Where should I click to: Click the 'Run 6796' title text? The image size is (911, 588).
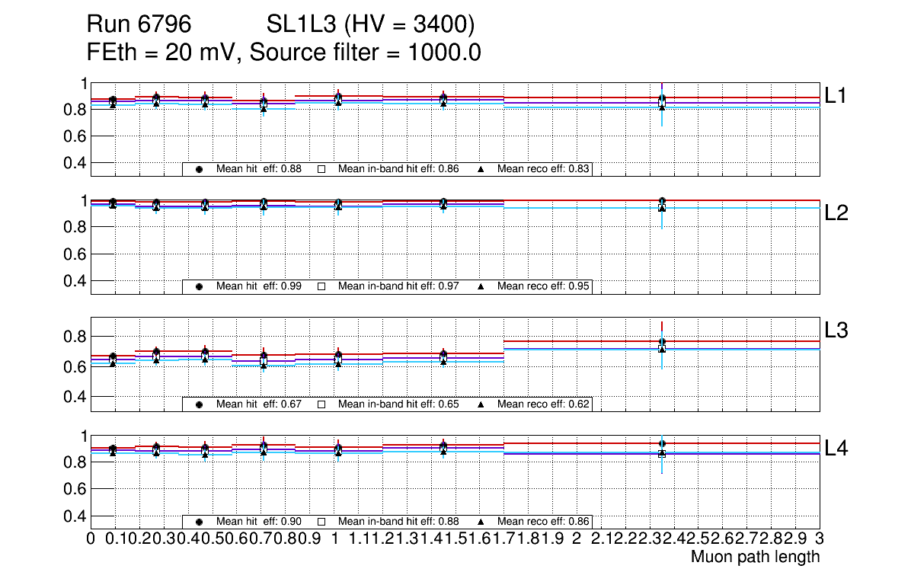tap(139, 25)
